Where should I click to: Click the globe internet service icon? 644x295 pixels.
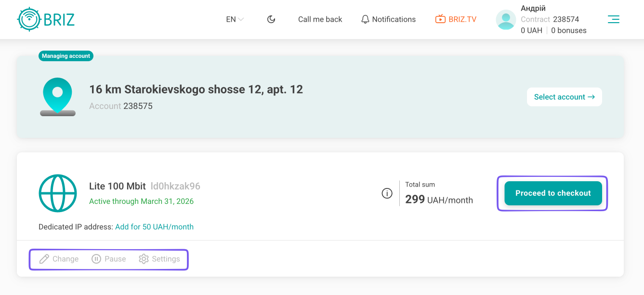coord(58,193)
